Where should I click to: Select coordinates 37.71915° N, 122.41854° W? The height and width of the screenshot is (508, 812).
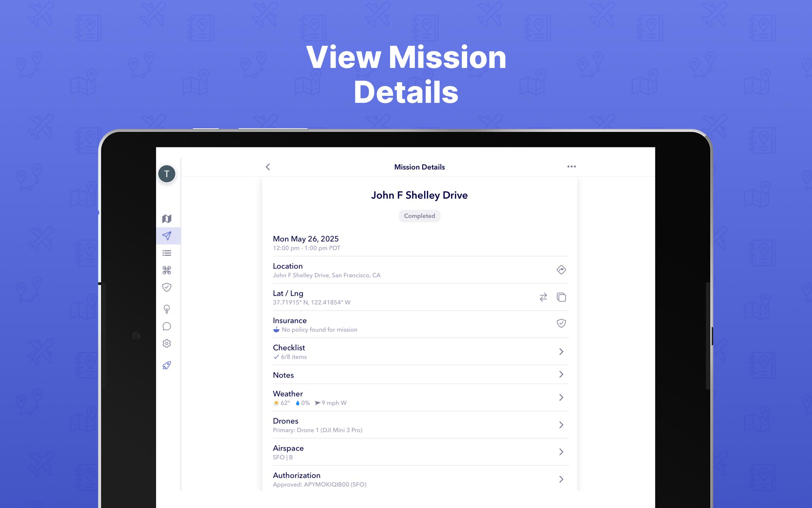[x=312, y=302]
